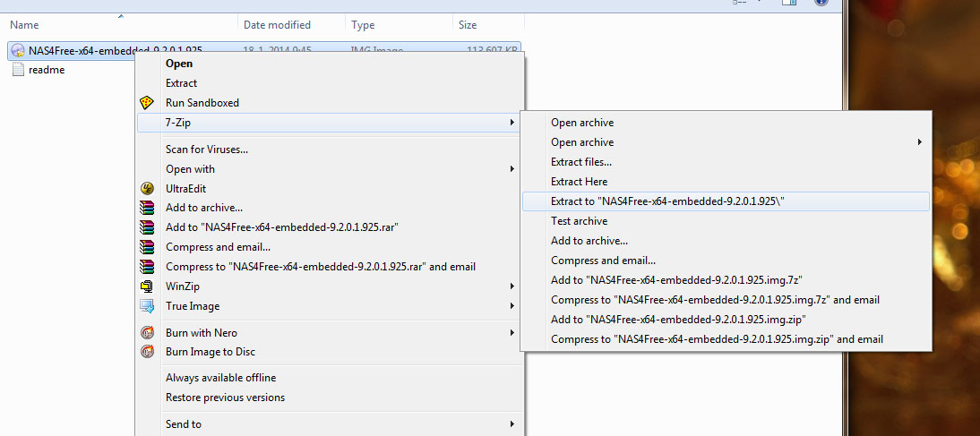Viewport: 980px width, 436px height.
Task: Click WinRAR icon beside Add to archive...
Action: 147,208
